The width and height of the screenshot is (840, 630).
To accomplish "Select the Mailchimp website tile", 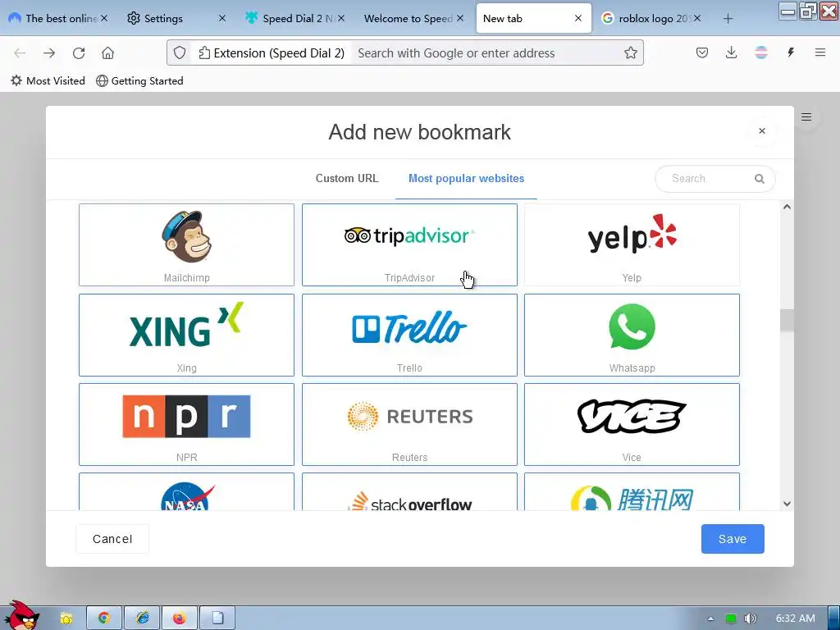I will [x=186, y=244].
